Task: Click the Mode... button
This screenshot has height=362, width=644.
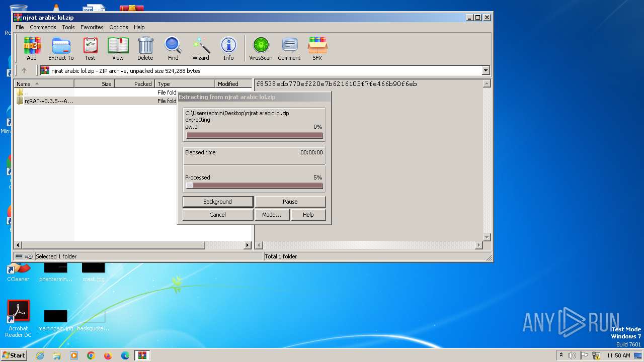Action: pyautogui.click(x=272, y=215)
